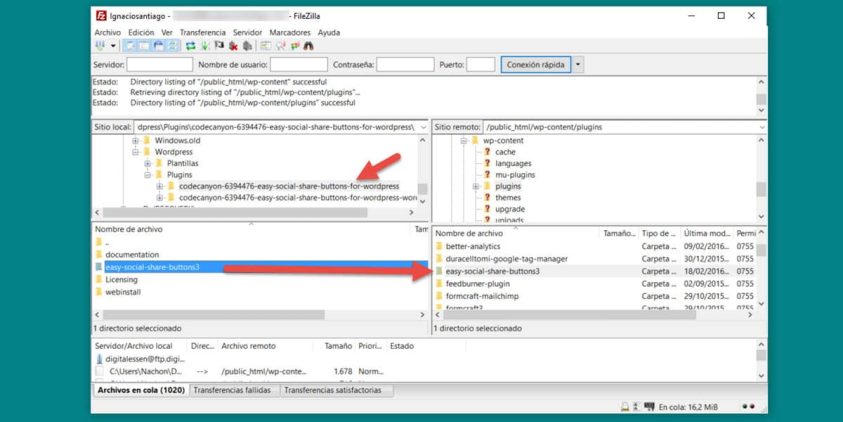
Task: Open the Site Manager icon
Action: click(101, 46)
